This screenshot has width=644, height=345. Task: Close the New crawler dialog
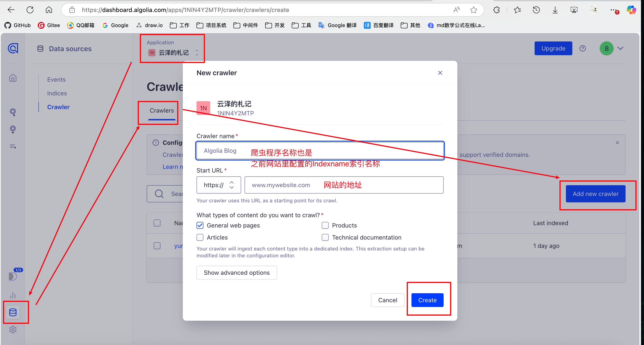point(440,73)
